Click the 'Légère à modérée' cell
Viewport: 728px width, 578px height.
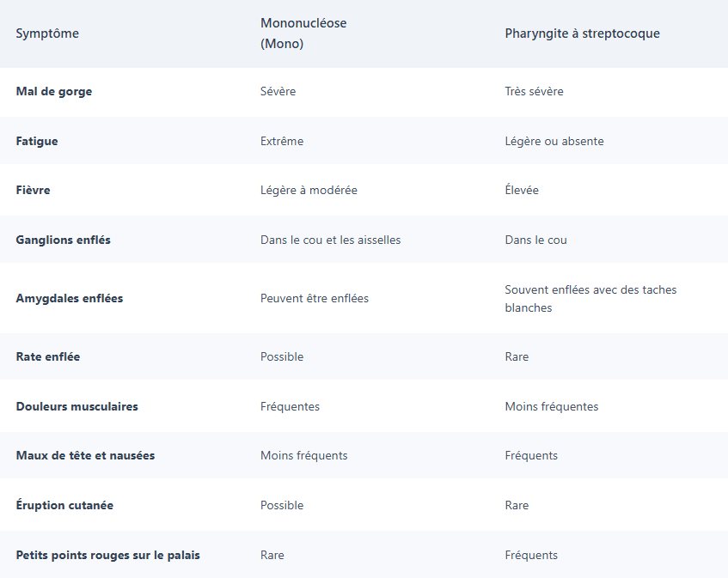(x=309, y=190)
